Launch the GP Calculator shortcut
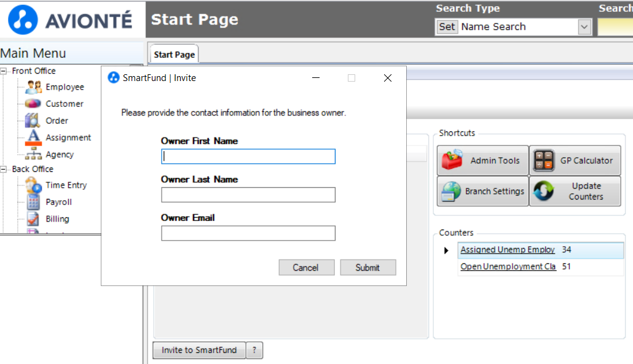The width and height of the screenshot is (633, 364). [575, 160]
